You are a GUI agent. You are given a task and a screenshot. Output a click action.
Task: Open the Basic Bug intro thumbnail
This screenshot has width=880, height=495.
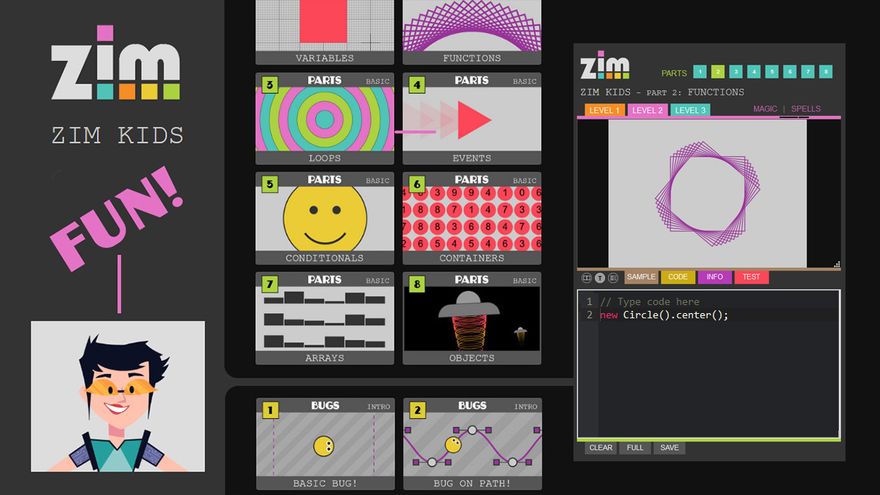[x=325, y=444]
